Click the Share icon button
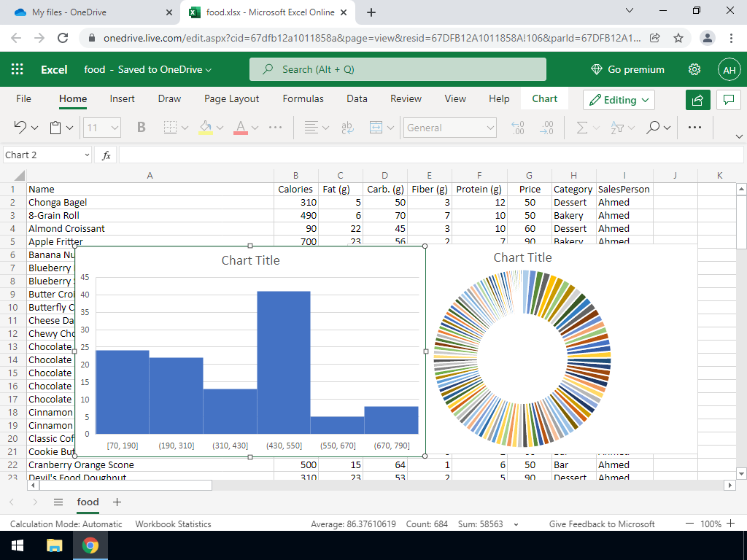The image size is (747, 560). point(697,100)
